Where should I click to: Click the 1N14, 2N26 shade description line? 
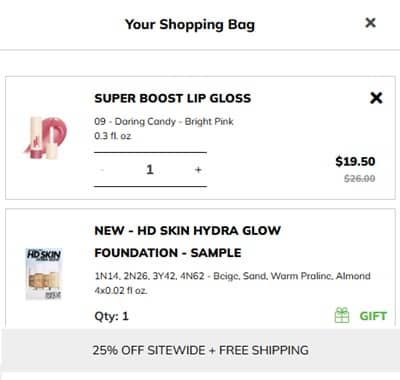[x=232, y=276]
